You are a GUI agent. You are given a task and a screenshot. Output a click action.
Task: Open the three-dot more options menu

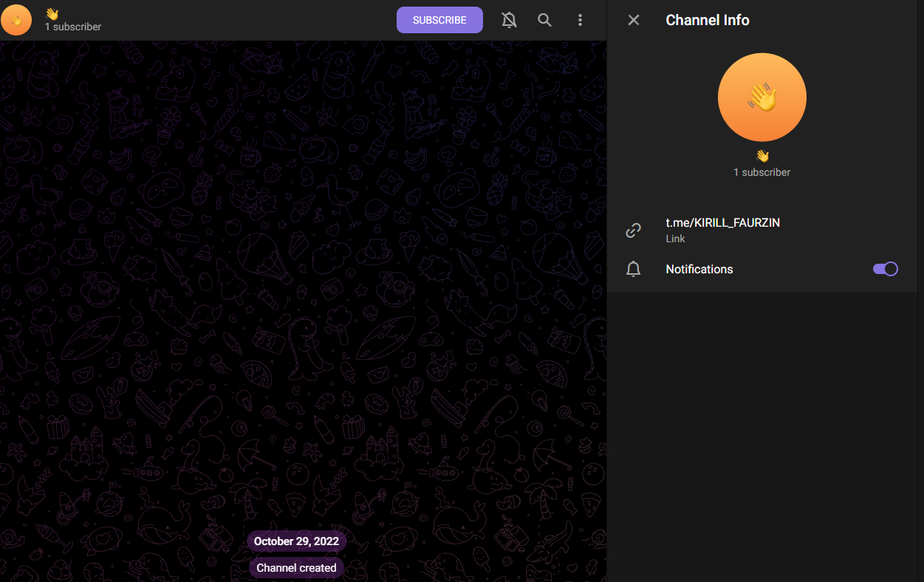pyautogui.click(x=581, y=20)
